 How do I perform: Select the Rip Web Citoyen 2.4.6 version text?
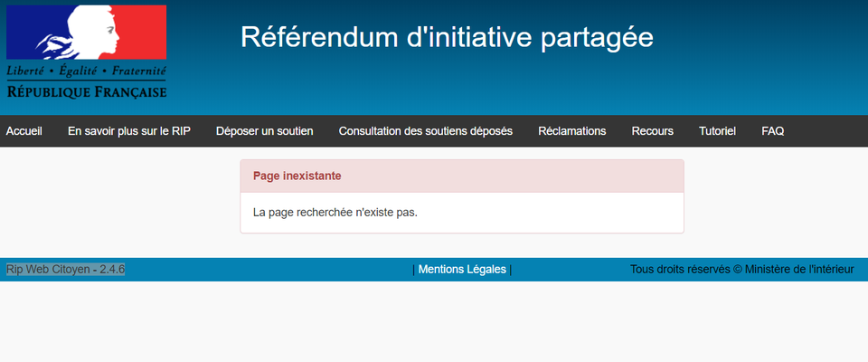tap(65, 269)
